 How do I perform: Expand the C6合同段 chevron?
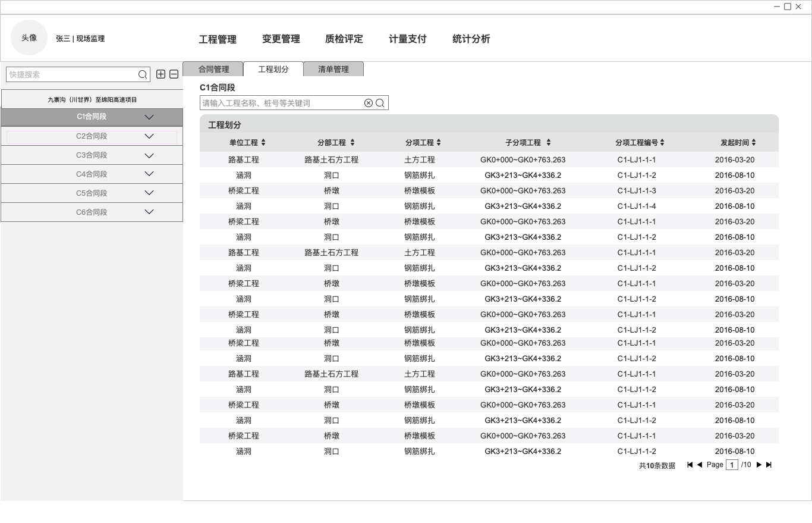point(149,212)
